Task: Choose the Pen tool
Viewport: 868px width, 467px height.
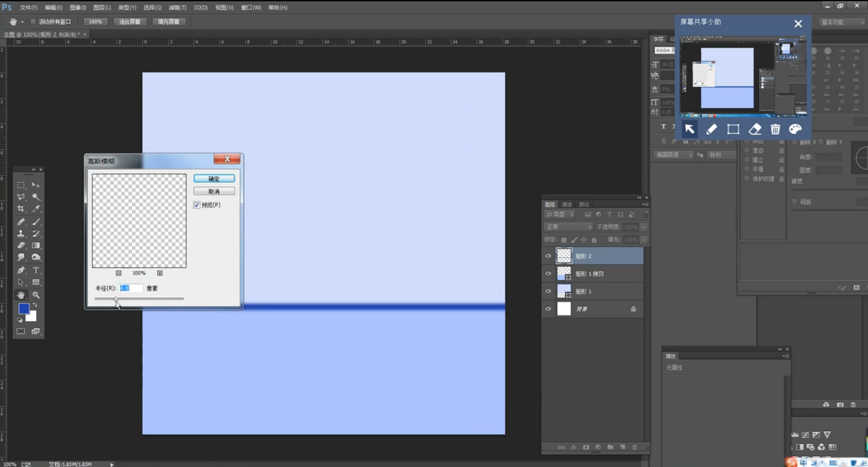Action: point(21,270)
